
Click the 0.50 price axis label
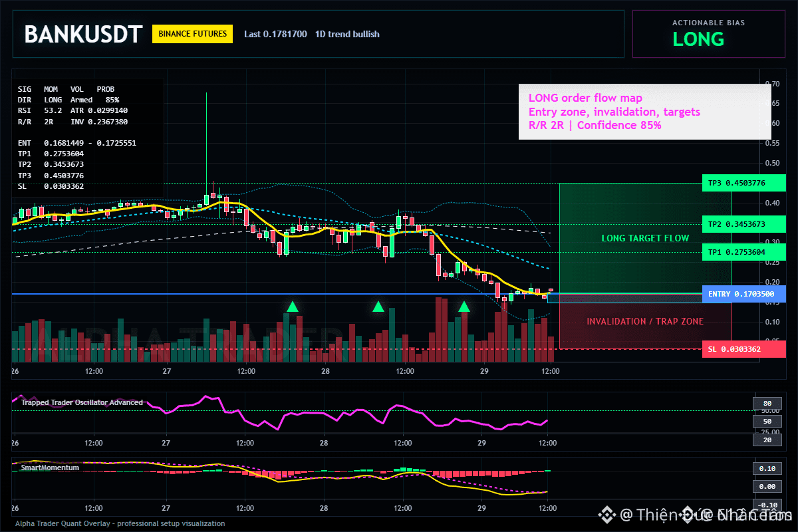click(772, 163)
